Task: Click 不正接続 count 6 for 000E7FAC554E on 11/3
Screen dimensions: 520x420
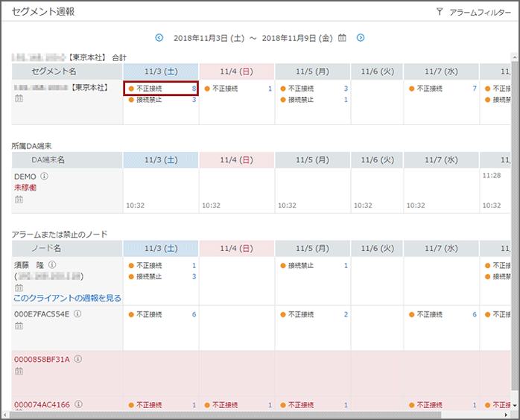Action: (x=194, y=314)
